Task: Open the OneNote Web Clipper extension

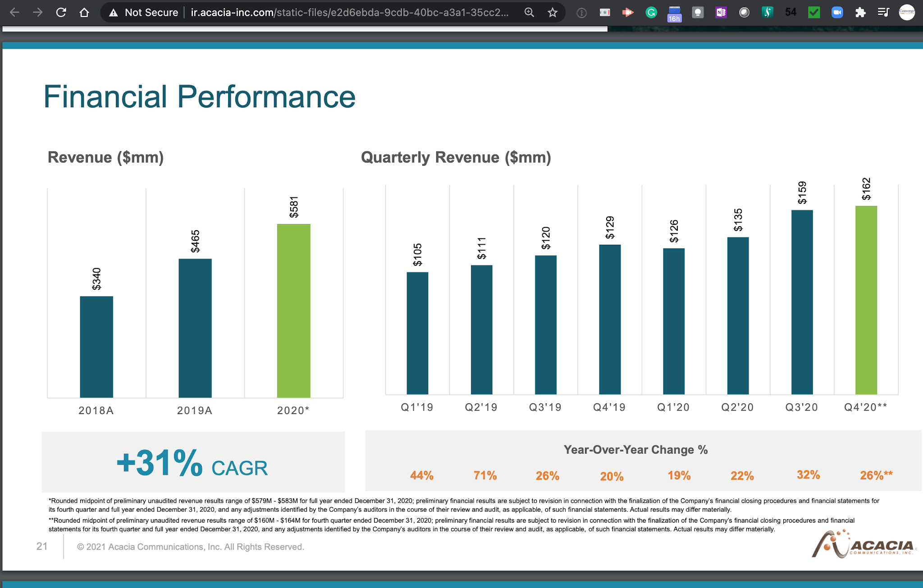Action: tap(721, 12)
